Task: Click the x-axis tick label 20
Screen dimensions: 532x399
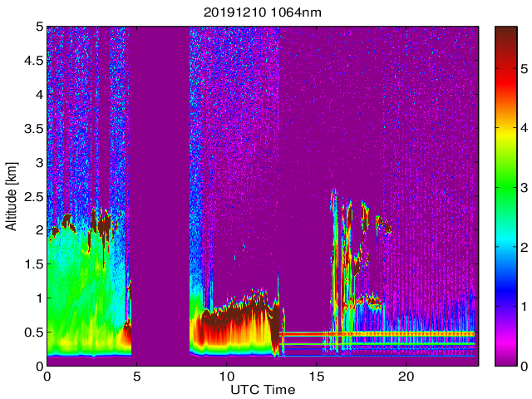Action: [406, 377]
